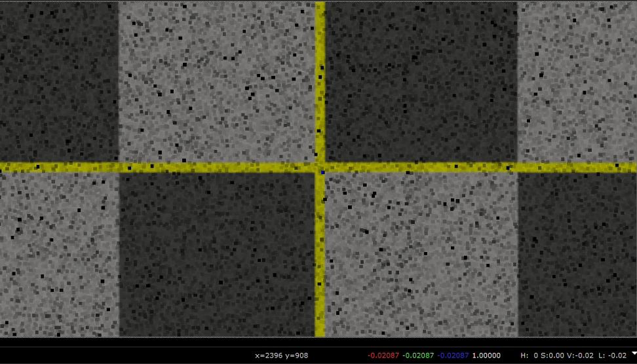This screenshot has width=637, height=364.
Task: Sample the dark square below-left of crosshair
Action: point(216,254)
